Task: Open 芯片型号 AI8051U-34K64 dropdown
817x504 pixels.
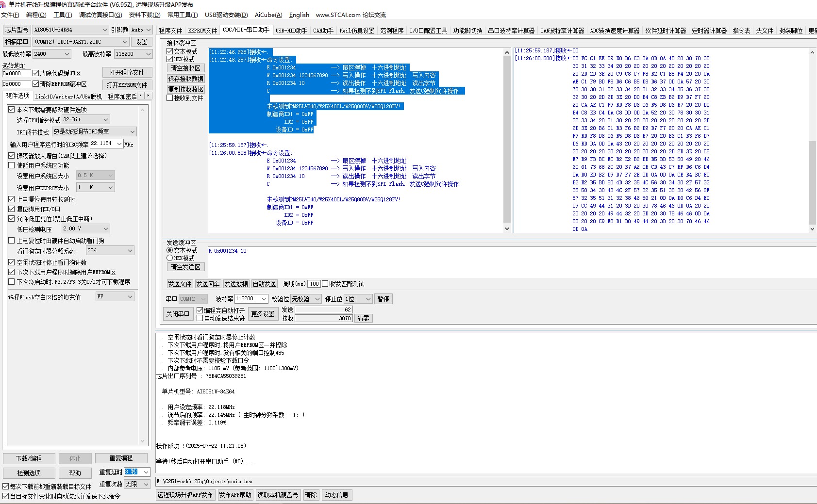Action: 71,30
